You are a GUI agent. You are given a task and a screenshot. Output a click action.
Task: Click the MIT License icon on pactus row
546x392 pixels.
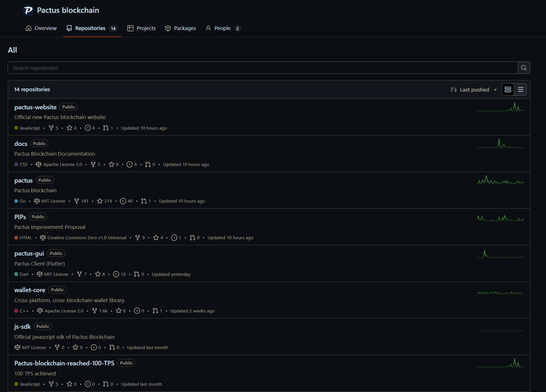coord(36,201)
